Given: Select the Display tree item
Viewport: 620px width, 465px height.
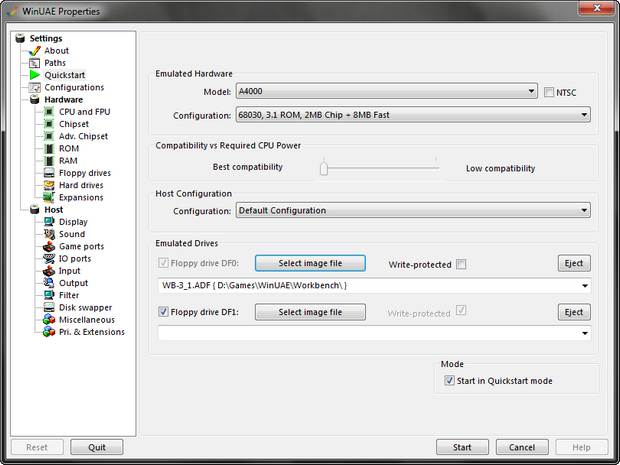Looking at the screenshot, I should point(73,222).
